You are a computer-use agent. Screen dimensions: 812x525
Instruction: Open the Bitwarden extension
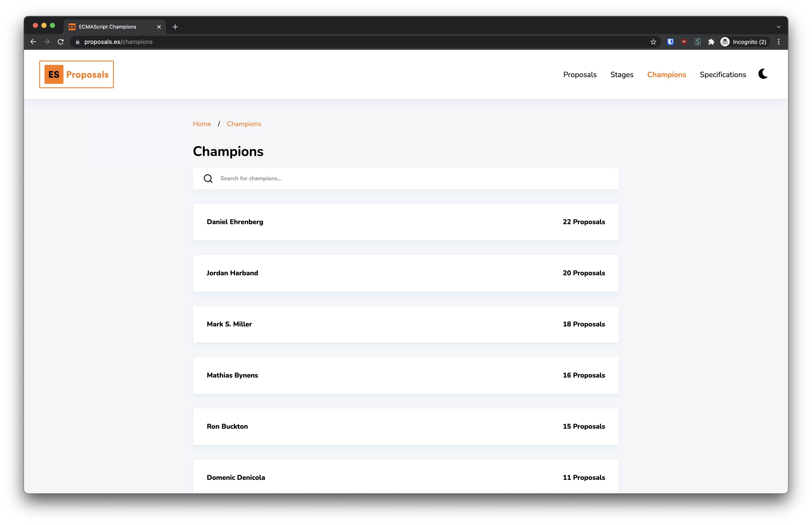(x=670, y=42)
